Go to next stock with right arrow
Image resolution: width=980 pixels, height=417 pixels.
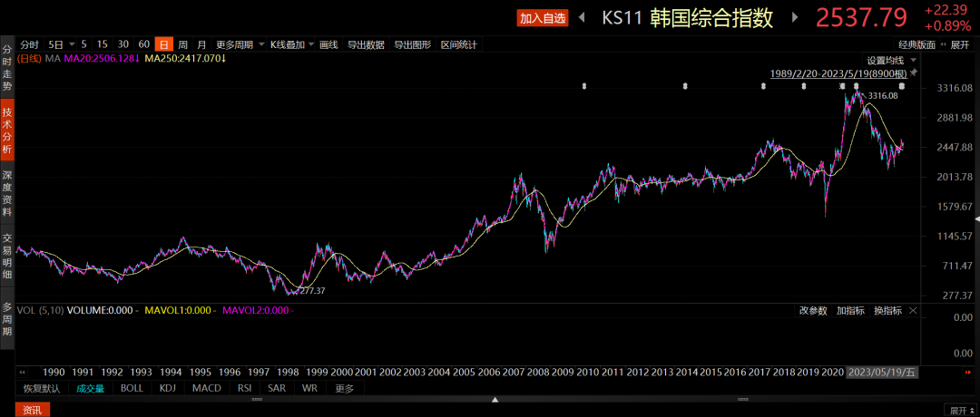point(795,17)
